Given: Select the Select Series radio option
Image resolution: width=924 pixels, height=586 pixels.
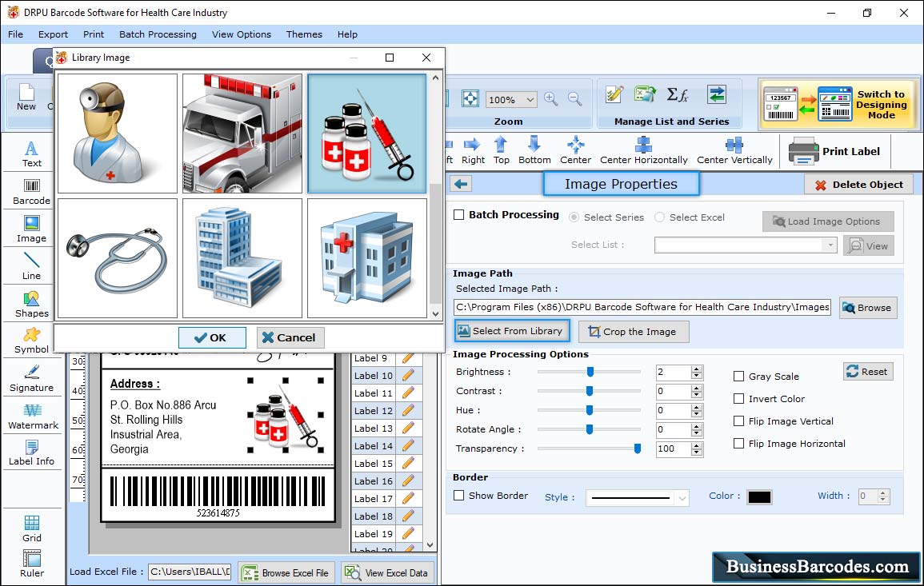Looking at the screenshot, I should pos(574,217).
